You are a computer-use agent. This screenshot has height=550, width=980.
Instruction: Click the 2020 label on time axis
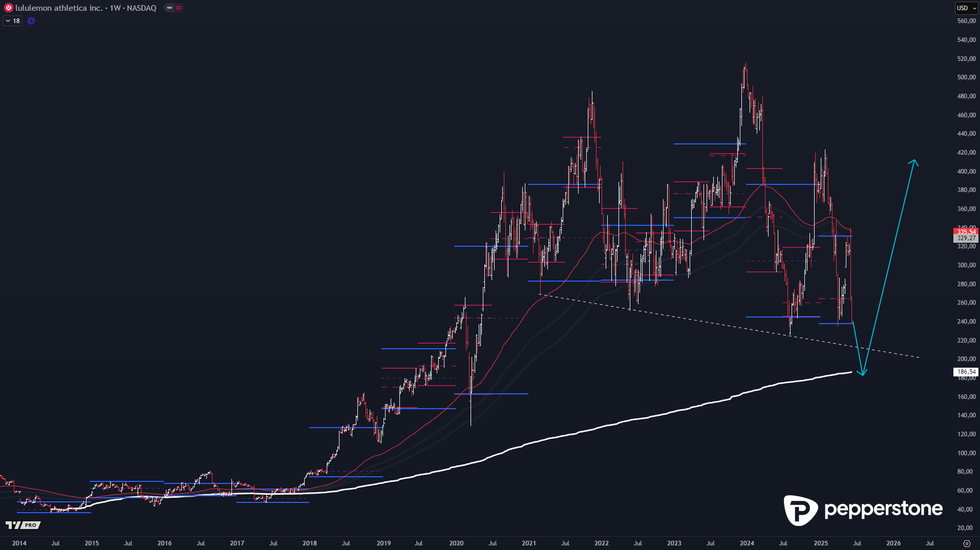[x=456, y=543]
